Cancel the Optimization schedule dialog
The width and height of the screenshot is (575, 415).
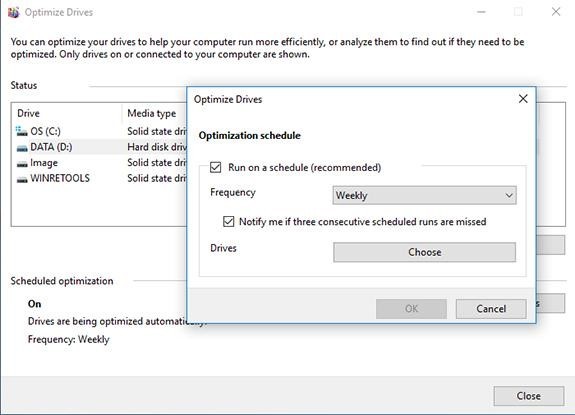tap(491, 309)
